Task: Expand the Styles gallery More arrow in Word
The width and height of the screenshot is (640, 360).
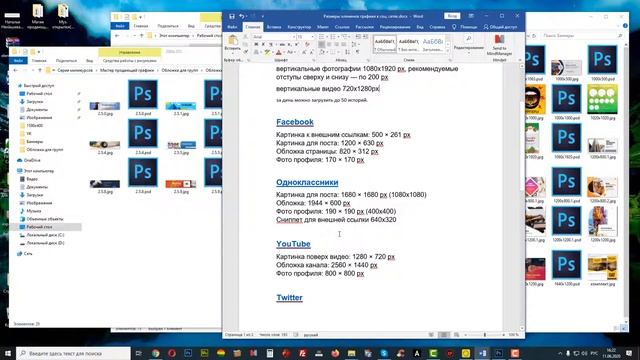Action: (x=448, y=50)
